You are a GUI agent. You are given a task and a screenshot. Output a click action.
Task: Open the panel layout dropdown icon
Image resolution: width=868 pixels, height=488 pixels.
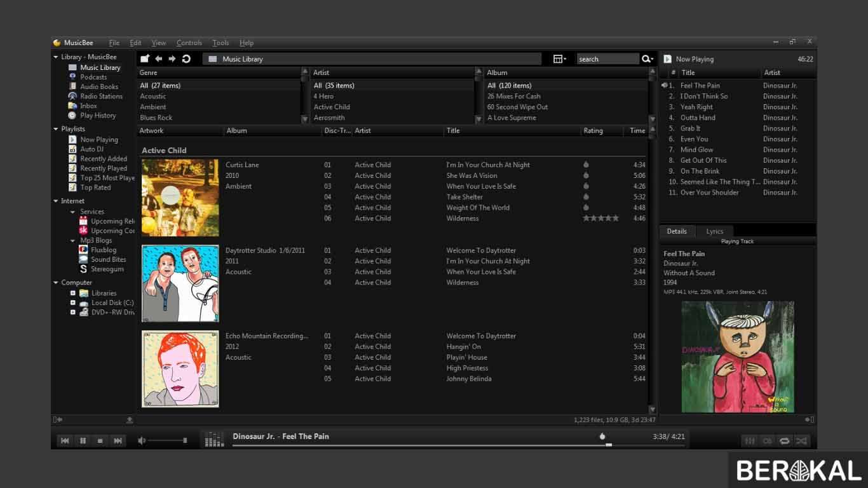pos(559,58)
